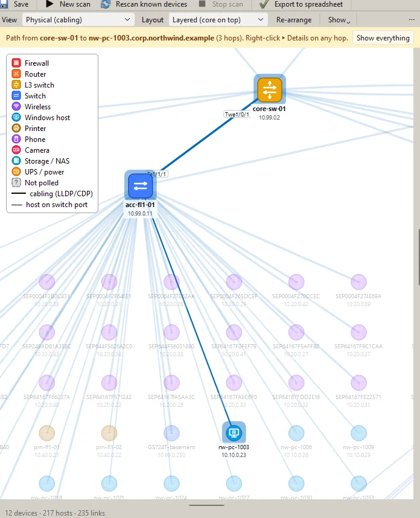Click the core-sw-01 IP 10.99.0.2
Screen dimensions: 420x518
[x=269, y=118]
